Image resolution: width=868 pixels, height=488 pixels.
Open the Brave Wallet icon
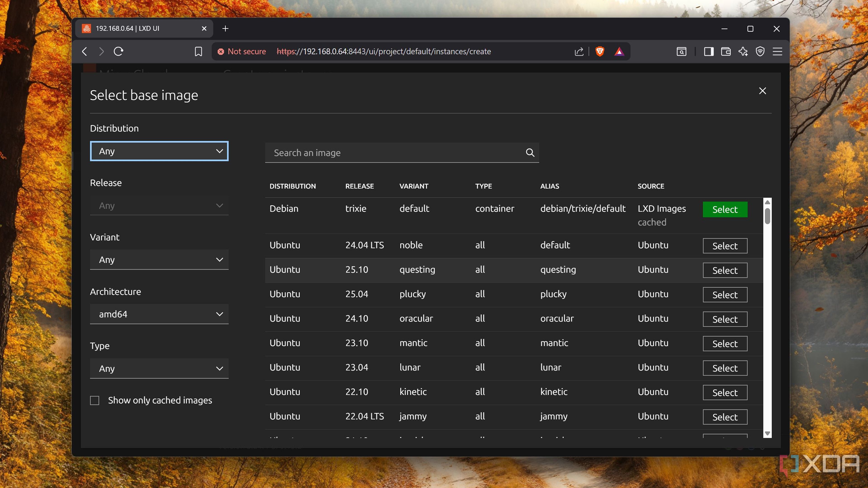(726, 52)
